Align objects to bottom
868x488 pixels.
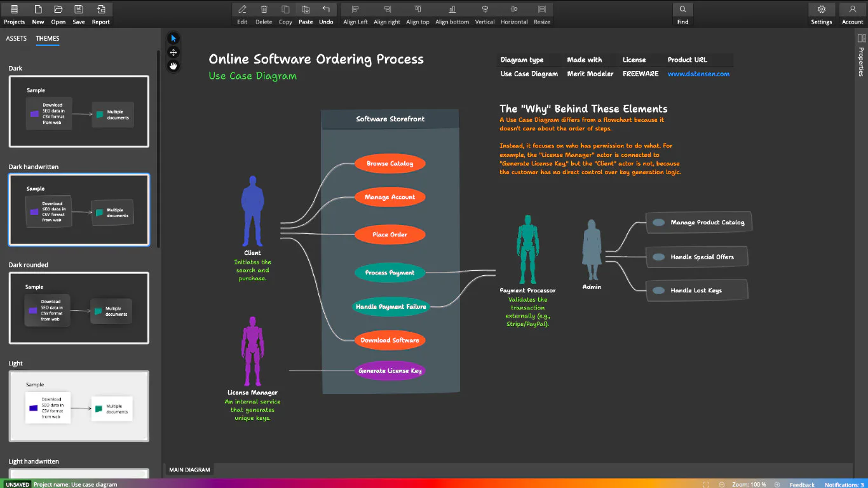(452, 14)
